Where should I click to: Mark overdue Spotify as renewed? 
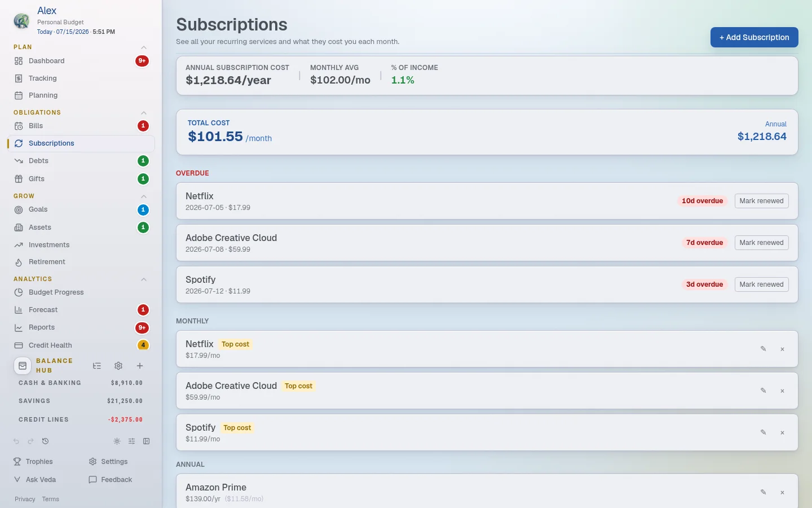[761, 284]
